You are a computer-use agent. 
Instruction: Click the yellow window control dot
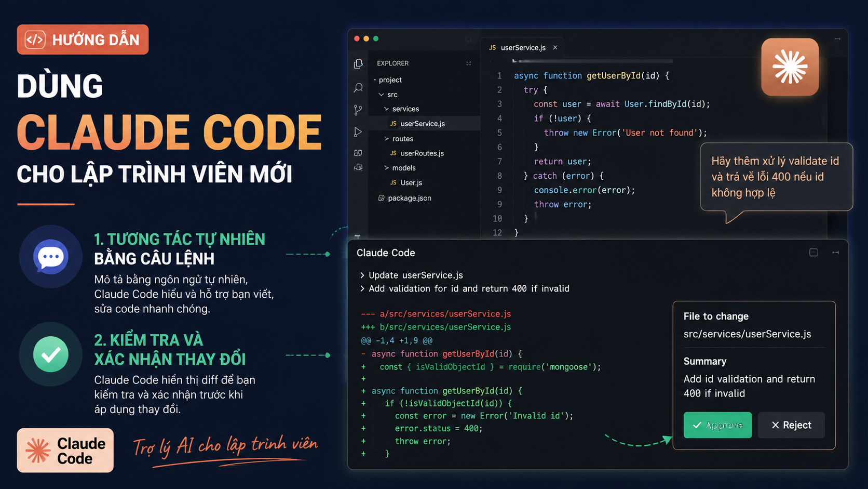click(x=367, y=38)
